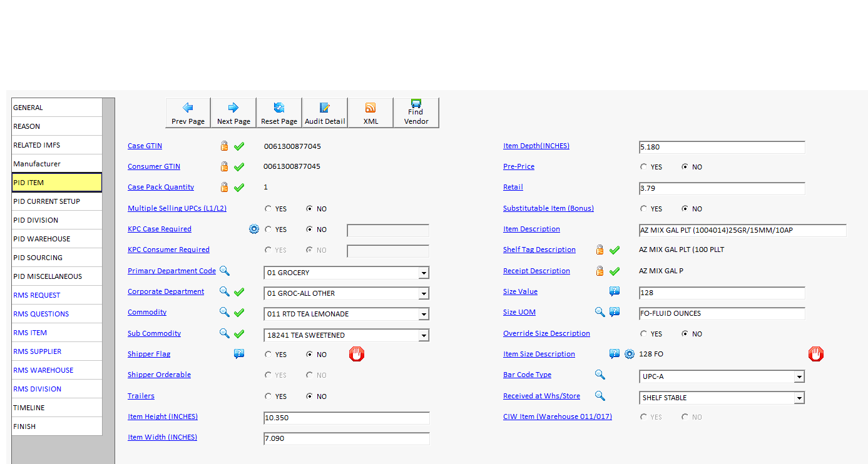Open Find Vendor from the toolbar
This screenshot has width=868, height=464.
(416, 113)
